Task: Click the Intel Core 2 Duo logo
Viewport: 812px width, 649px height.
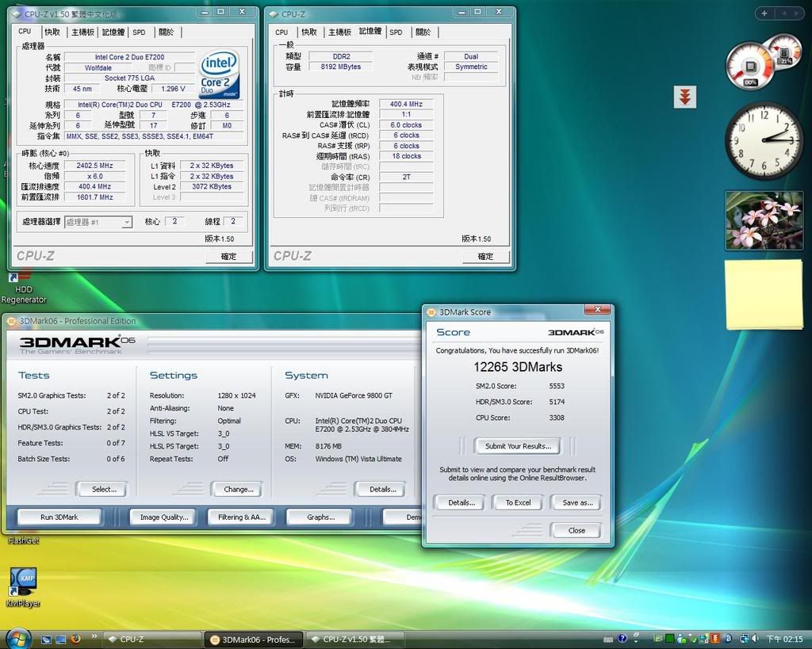Action: 219,75
